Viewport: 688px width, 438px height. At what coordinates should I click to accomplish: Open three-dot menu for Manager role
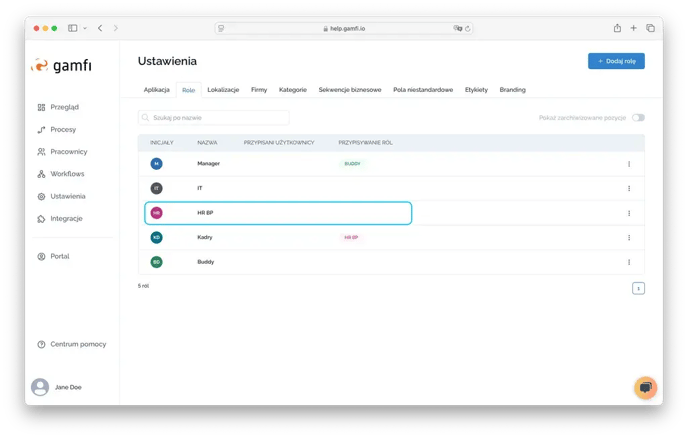tap(629, 163)
